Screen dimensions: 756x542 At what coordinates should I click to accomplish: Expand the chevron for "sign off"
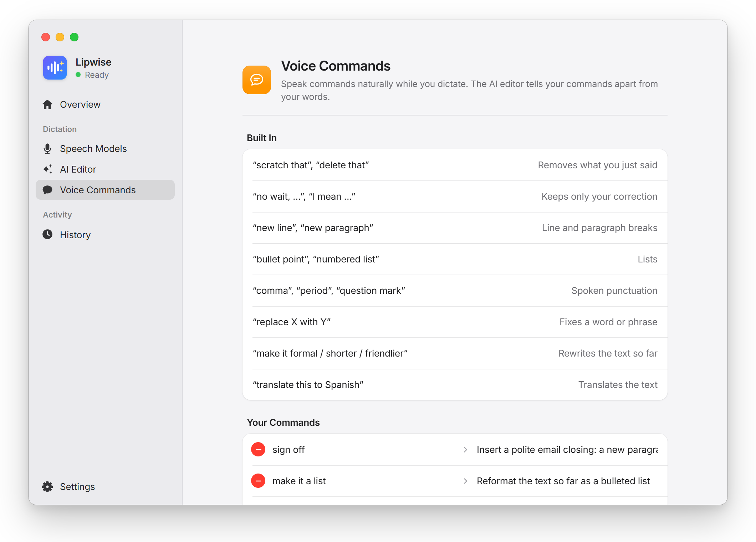(x=465, y=450)
